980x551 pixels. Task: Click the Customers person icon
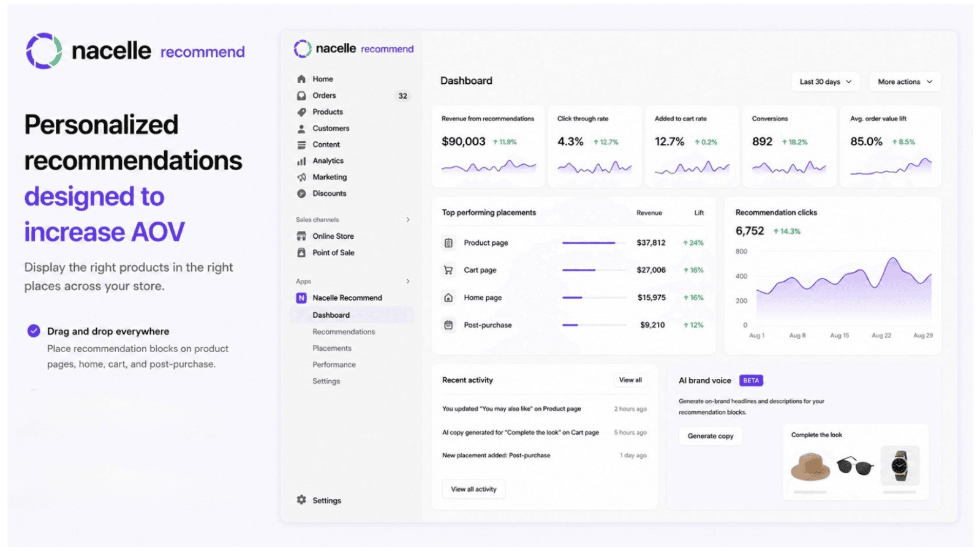pos(301,129)
